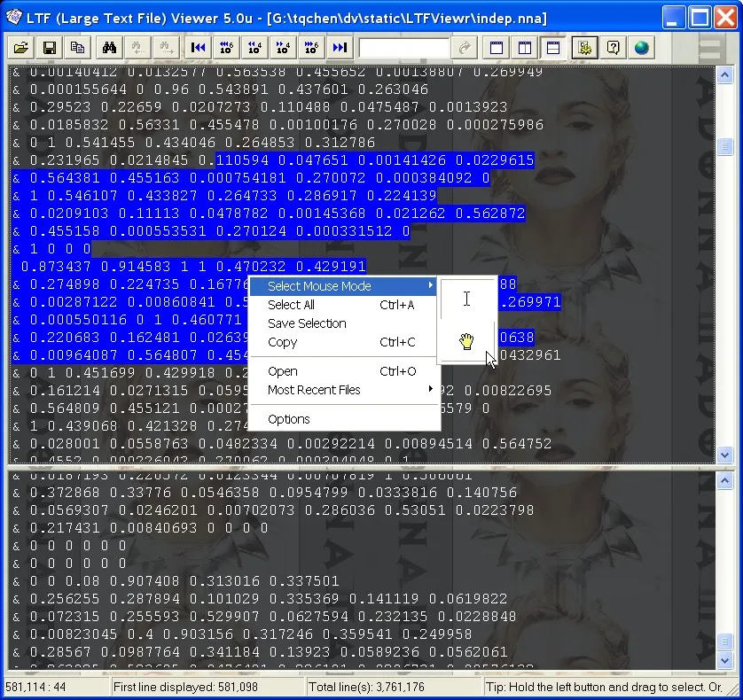Image resolution: width=743 pixels, height=700 pixels.
Task: Click the go arrow beside the line box
Action: click(x=464, y=48)
